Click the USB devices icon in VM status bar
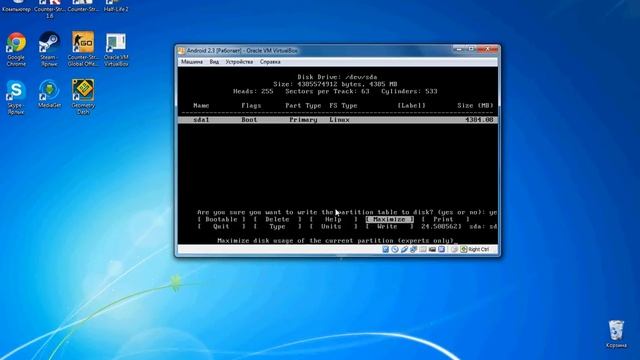The height and width of the screenshot is (360, 640). point(404,249)
